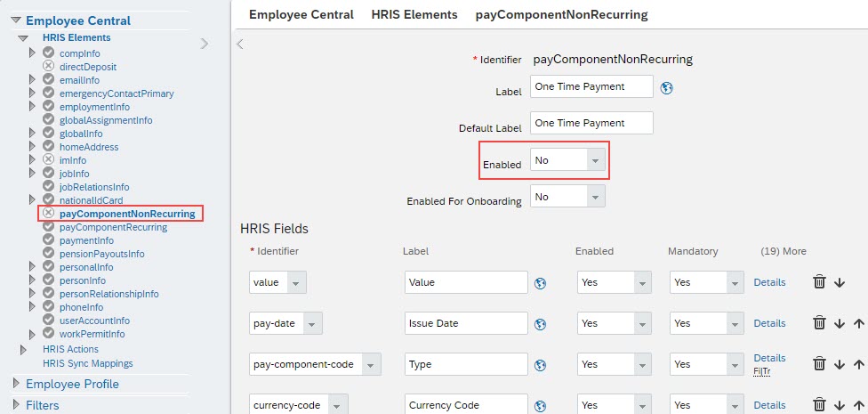Select pensionPayoutsInfo in the tree
This screenshot has width=868, height=414.
(x=102, y=254)
